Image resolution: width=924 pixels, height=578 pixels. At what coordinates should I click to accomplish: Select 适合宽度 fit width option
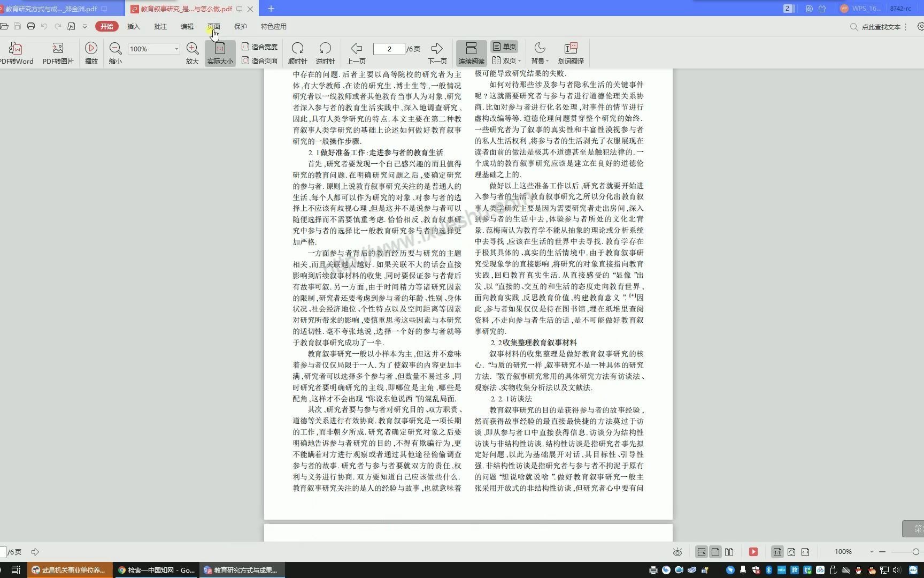pyautogui.click(x=260, y=47)
